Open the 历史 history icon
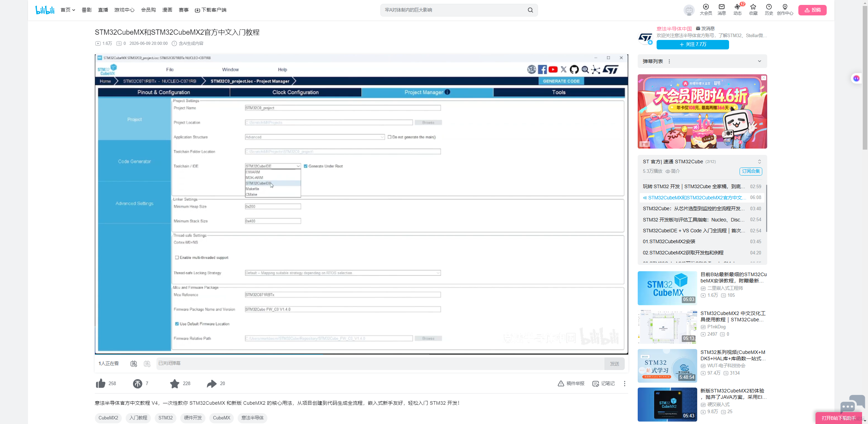Viewport: 868px width, 424px height. coord(769,10)
